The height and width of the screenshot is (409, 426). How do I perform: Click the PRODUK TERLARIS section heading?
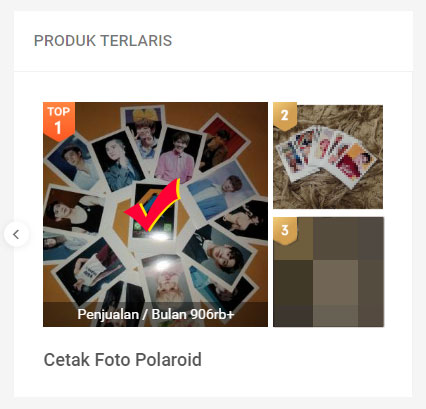click(103, 41)
